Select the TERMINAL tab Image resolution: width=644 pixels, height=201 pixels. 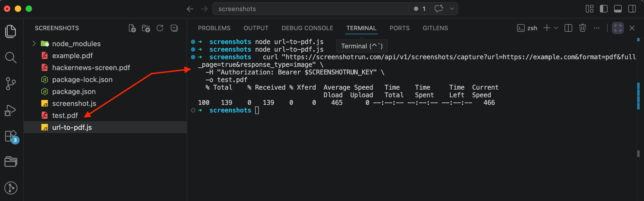click(x=361, y=28)
